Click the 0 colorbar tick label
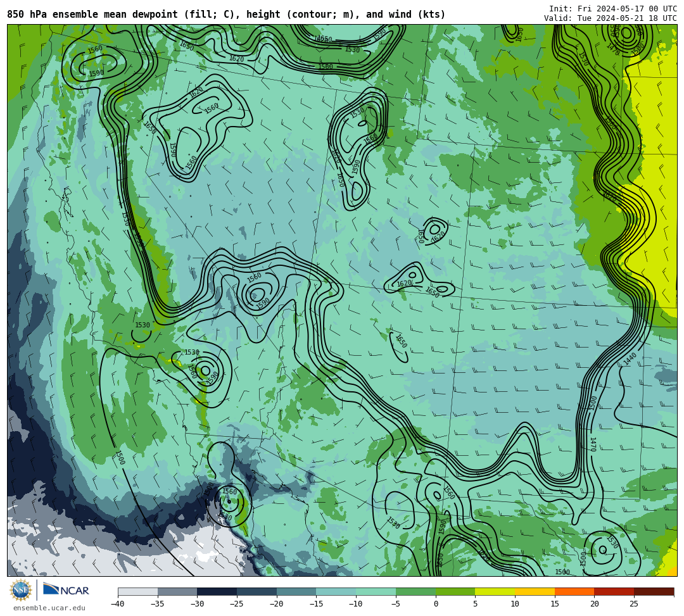 pyautogui.click(x=436, y=604)
